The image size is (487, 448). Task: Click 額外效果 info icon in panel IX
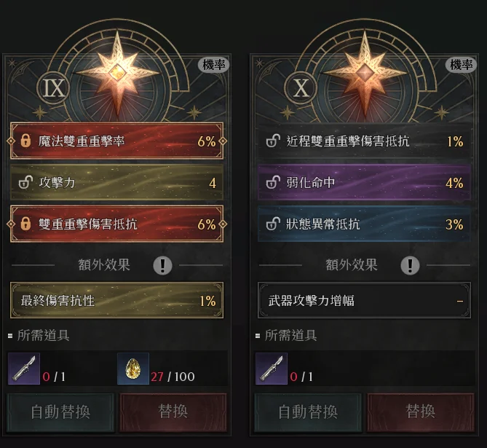[x=162, y=265]
